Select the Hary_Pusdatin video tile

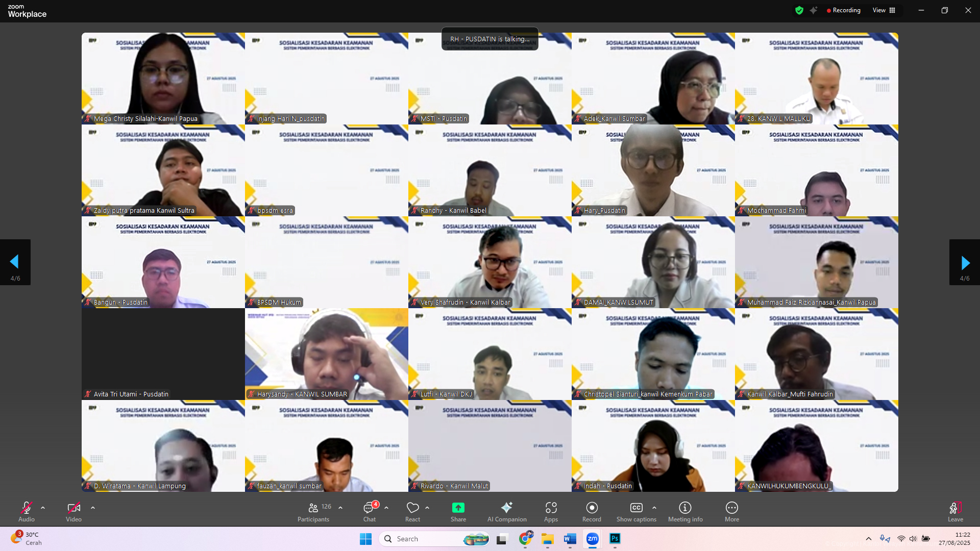point(653,170)
